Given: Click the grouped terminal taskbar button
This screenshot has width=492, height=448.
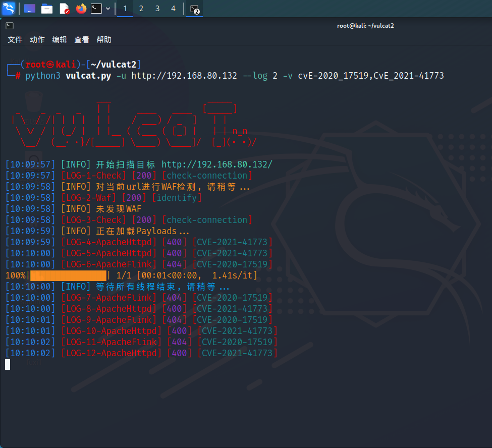Looking at the screenshot, I should [x=194, y=9].
